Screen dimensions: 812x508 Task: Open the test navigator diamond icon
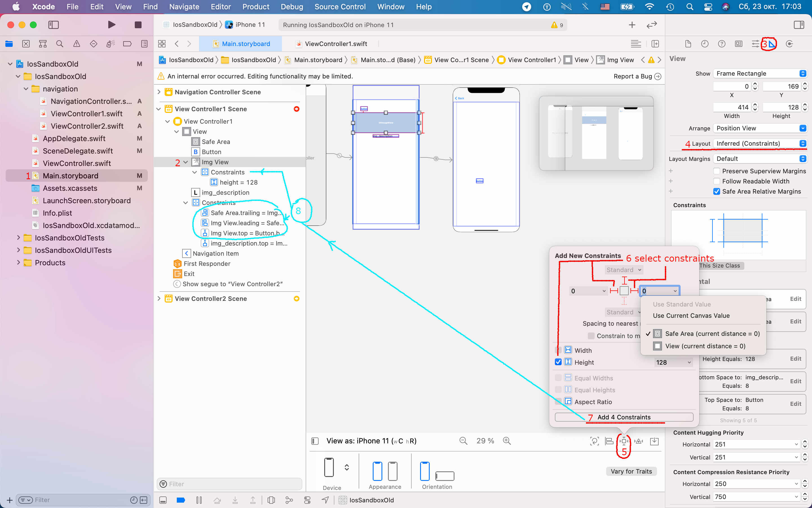click(94, 44)
